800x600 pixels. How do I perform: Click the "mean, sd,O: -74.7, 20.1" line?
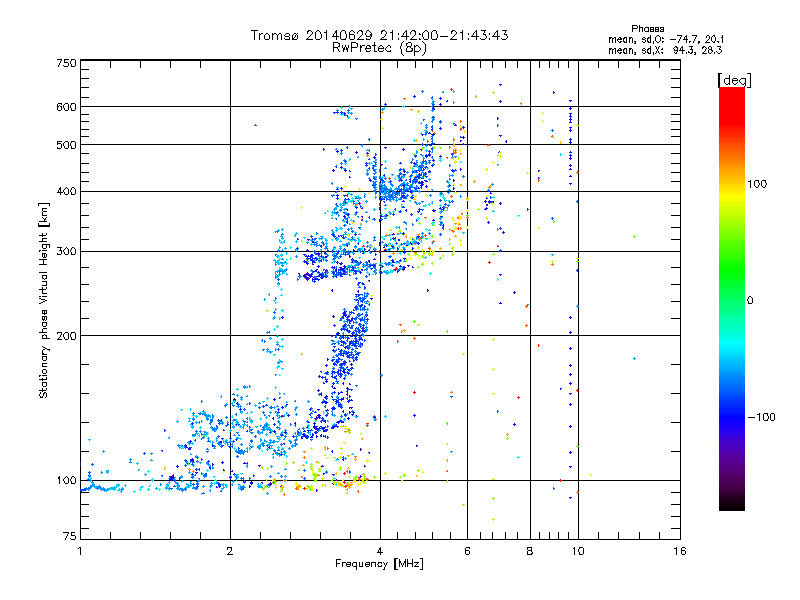click(666, 39)
